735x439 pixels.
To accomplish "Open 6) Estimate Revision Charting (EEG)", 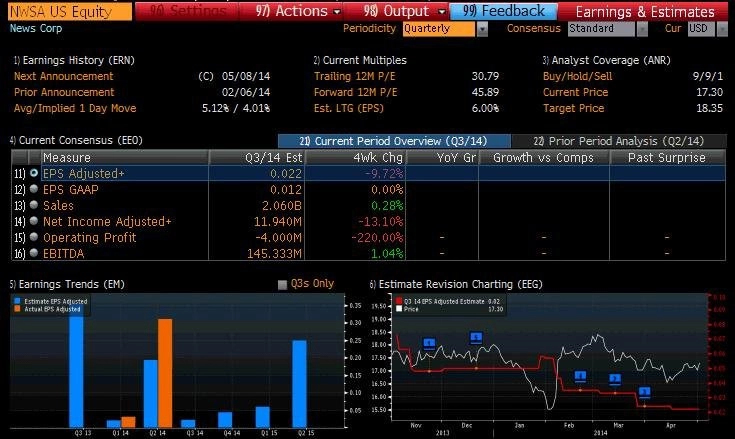I will coord(456,284).
